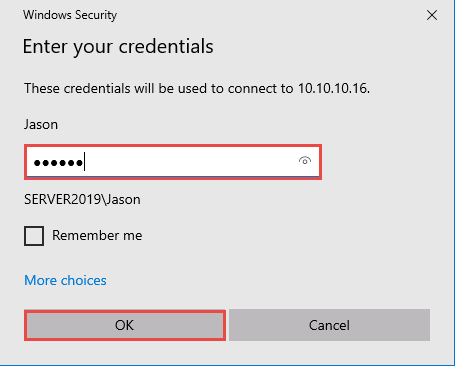
Task: Open the More choices link
Action: pos(65,280)
